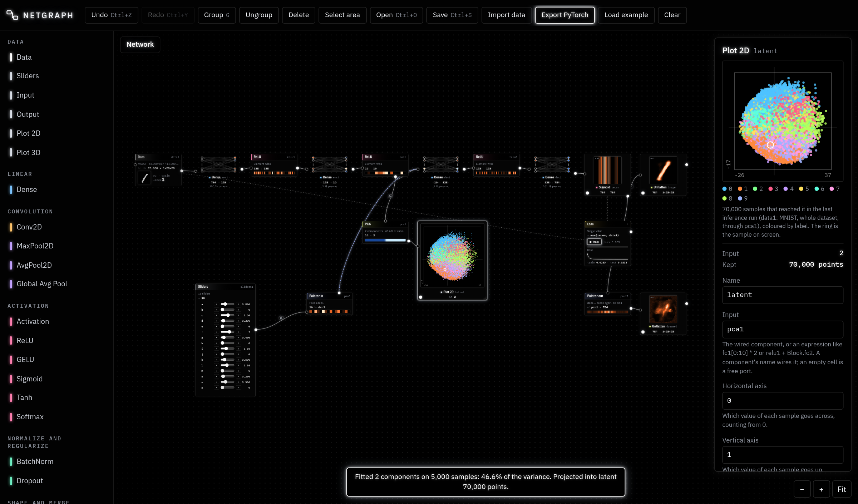858x504 pixels.
Task: Select Global Avg Pool in the palette
Action: pyautogui.click(x=57, y=284)
